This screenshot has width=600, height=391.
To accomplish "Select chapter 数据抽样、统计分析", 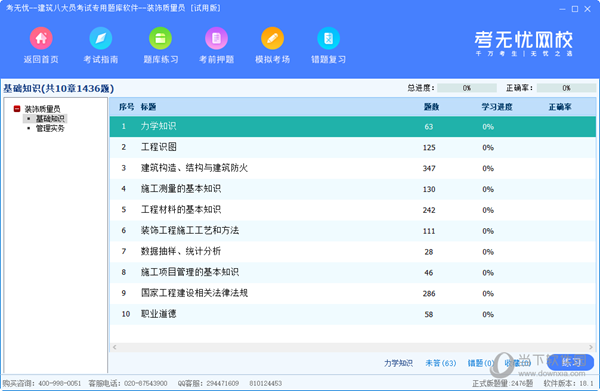I will coord(352,252).
